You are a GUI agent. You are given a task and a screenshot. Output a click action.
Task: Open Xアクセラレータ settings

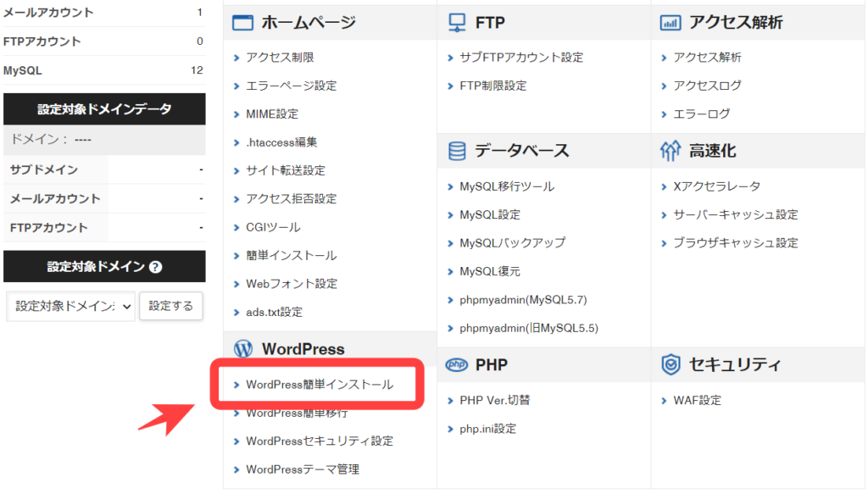pyautogui.click(x=717, y=186)
